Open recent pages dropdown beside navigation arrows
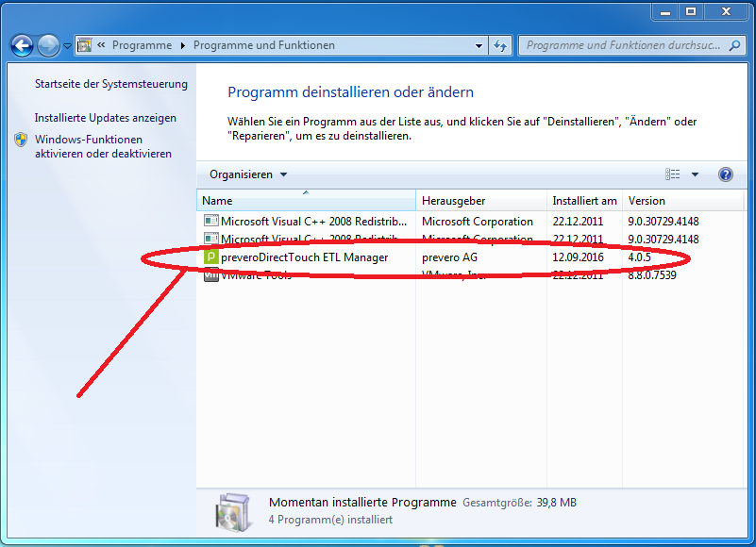756x547 pixels. click(x=68, y=46)
